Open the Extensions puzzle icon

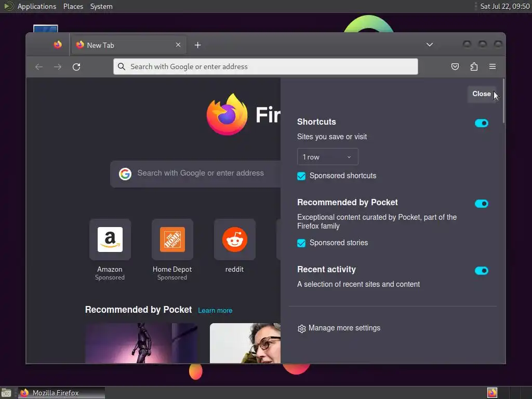(x=474, y=66)
